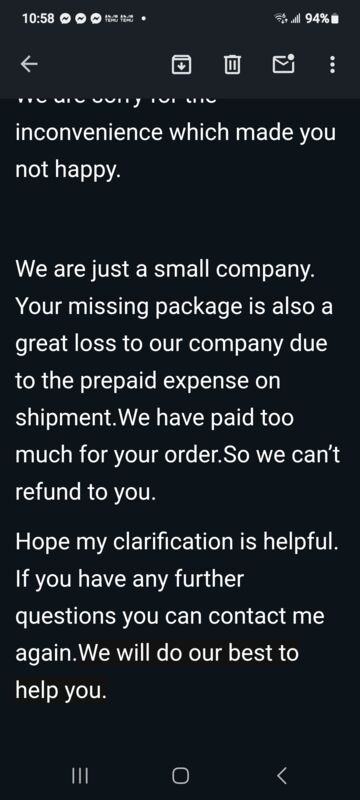The width and height of the screenshot is (360, 800).
Task: Tap the system back chevron at the bottom
Action: (x=281, y=776)
